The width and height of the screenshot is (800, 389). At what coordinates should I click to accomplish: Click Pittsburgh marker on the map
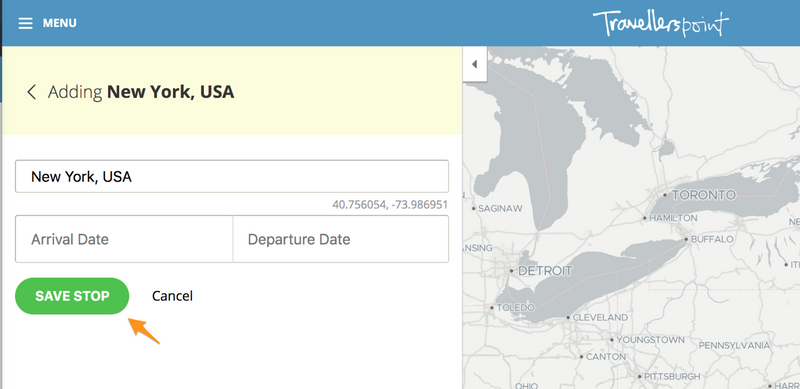tap(639, 377)
